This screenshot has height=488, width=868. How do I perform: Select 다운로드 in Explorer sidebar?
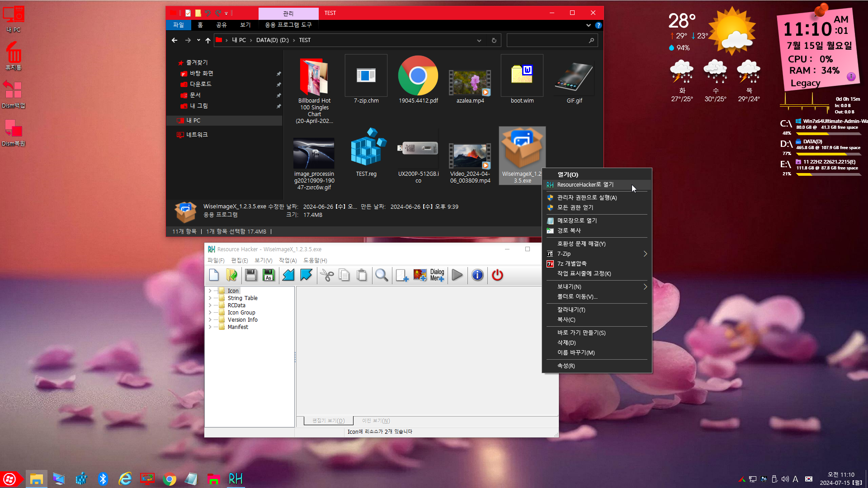(200, 84)
